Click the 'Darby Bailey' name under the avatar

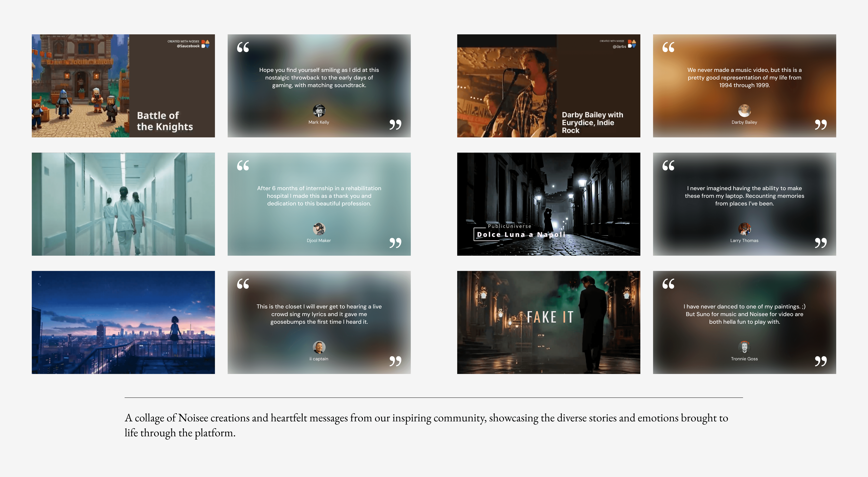pos(744,122)
